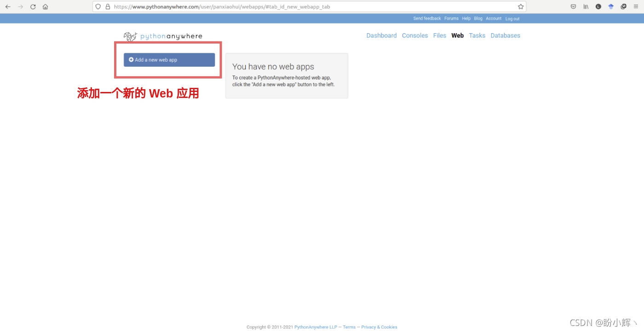
Task: Click the browser Forward arrow
Action: (x=20, y=7)
